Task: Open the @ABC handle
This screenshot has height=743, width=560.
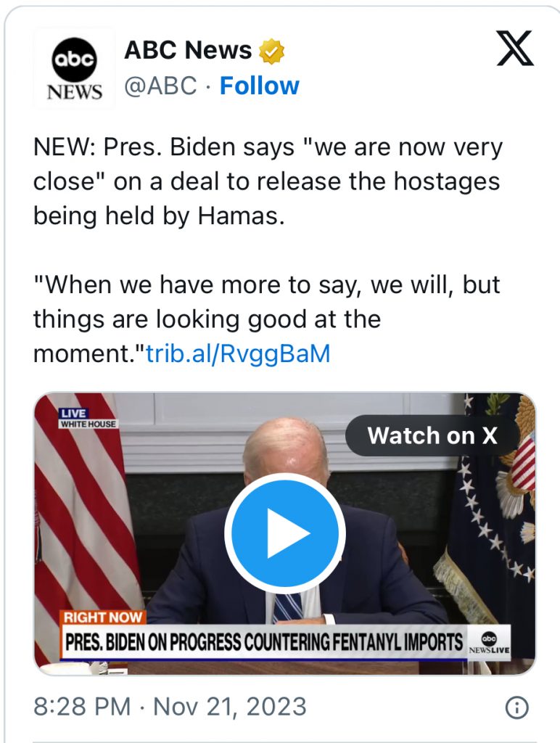Action: [160, 86]
